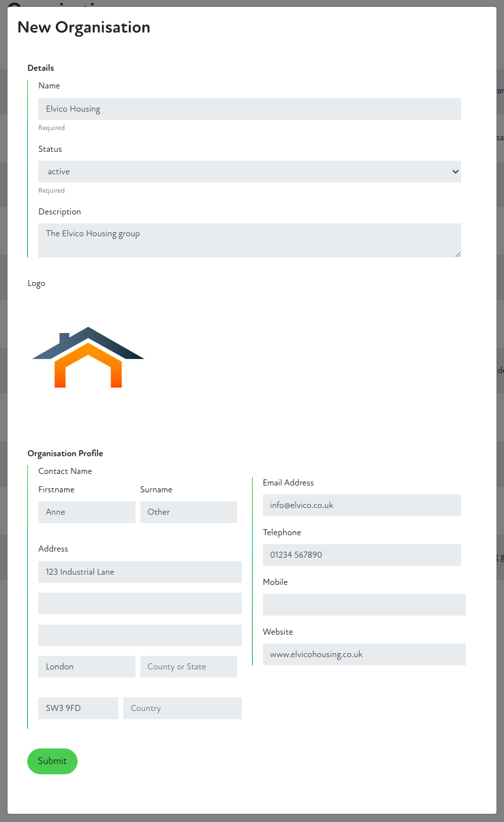
Task: Focus the second address line field
Action: pyautogui.click(x=140, y=603)
